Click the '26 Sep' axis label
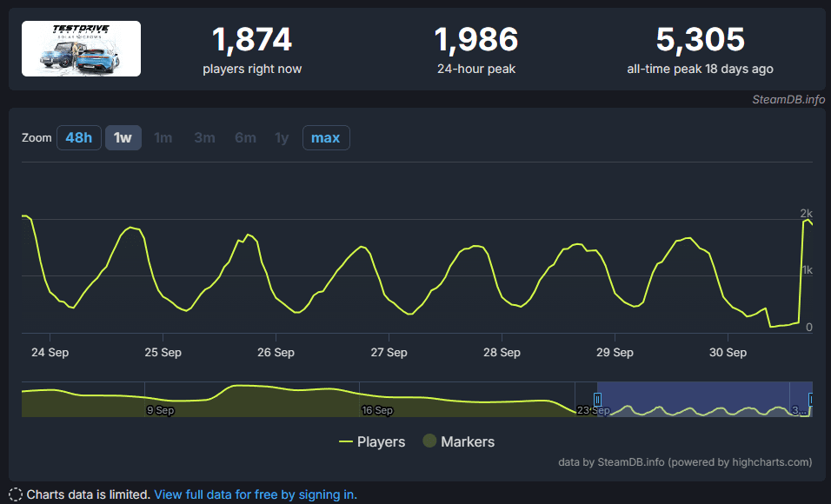The width and height of the screenshot is (831, 504). tap(276, 353)
